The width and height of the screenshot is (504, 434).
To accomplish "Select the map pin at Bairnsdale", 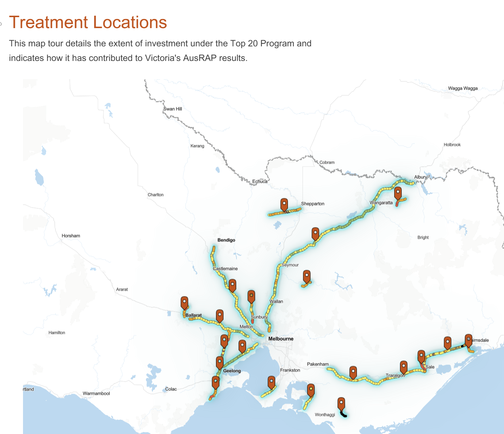I will pos(468,340).
